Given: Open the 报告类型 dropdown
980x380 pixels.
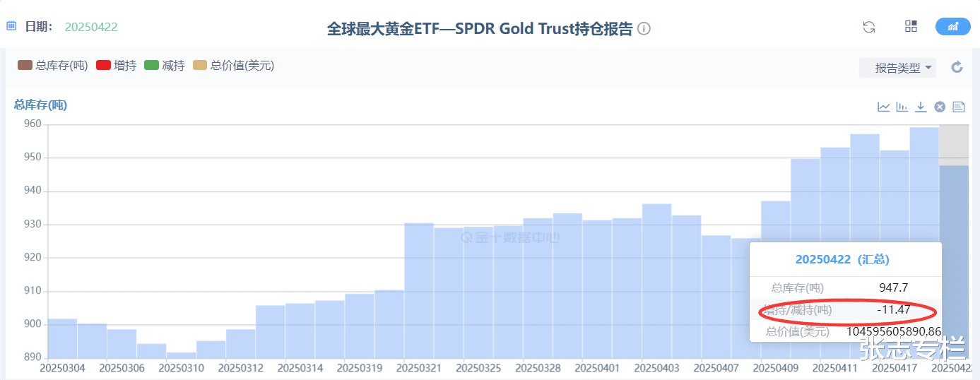Looking at the screenshot, I should click(x=897, y=68).
